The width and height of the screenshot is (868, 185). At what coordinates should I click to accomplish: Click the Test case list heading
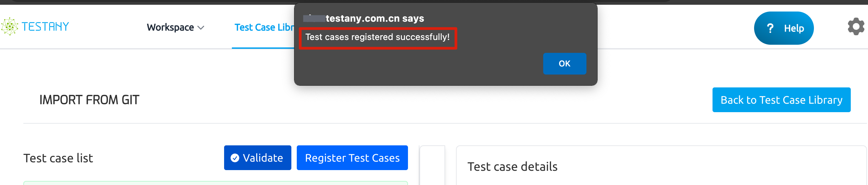click(58, 158)
